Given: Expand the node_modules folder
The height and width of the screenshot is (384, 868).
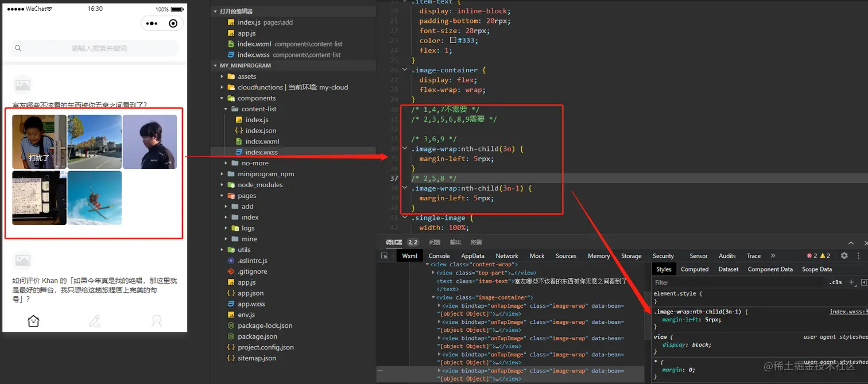Looking at the screenshot, I should 223,185.
